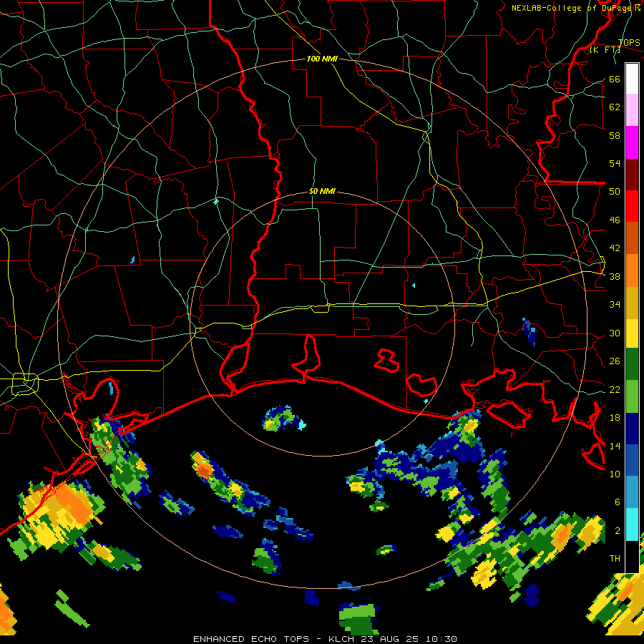The image size is (644, 644).
Task: Click the 'TOPS' legend title
Action: (629, 42)
